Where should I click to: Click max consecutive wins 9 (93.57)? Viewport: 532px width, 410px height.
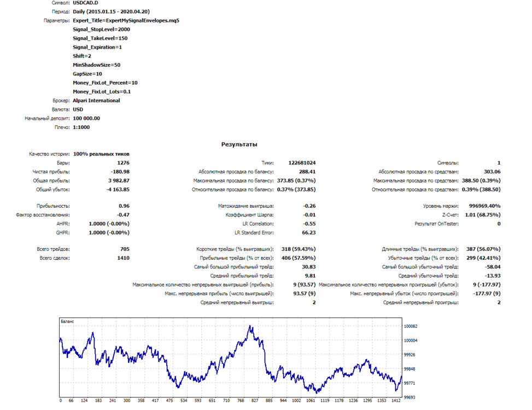(305, 284)
